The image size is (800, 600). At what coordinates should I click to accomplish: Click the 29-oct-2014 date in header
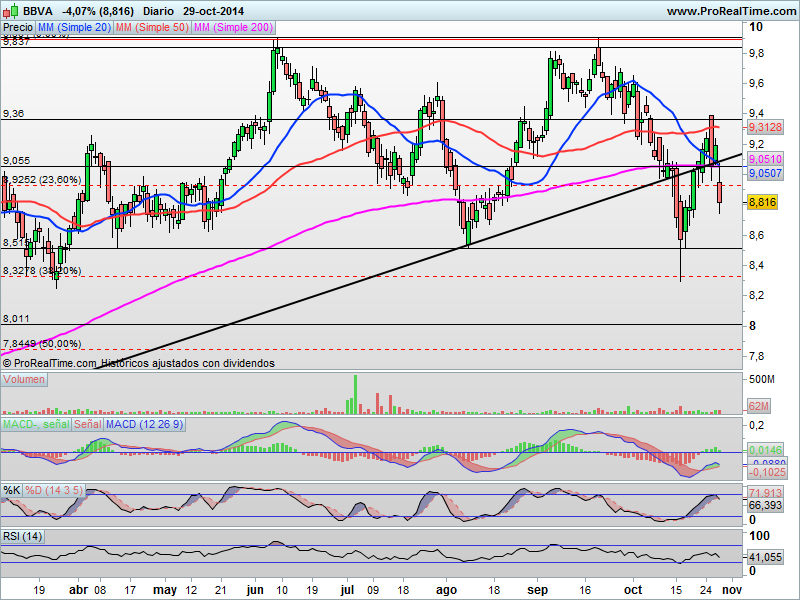pyautogui.click(x=213, y=11)
